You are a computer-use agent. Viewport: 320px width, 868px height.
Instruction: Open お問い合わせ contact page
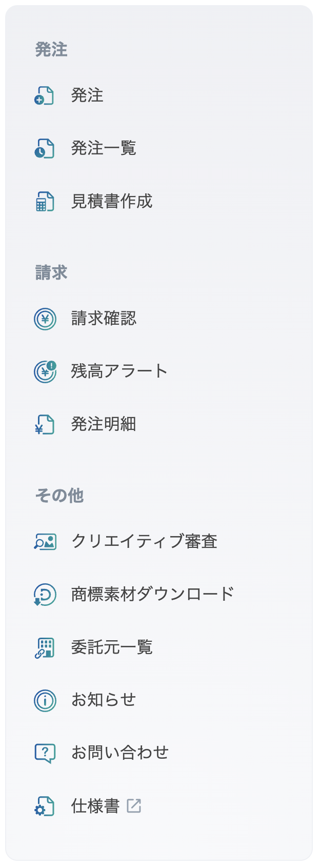(x=119, y=753)
